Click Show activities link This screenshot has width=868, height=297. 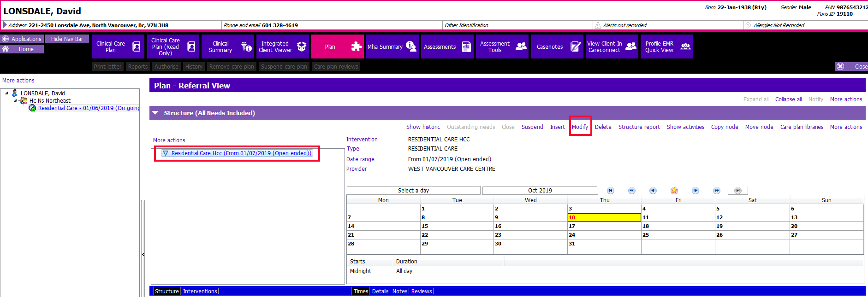click(686, 127)
